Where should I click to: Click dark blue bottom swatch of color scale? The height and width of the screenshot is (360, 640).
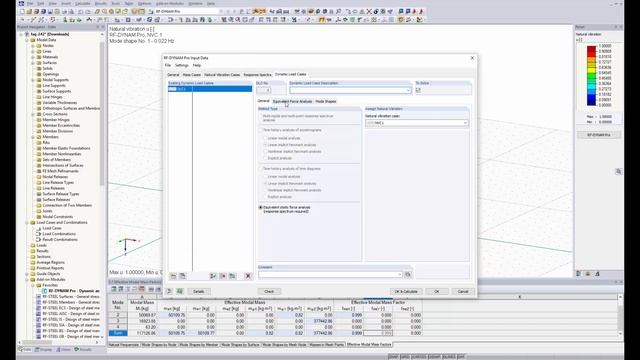click(x=591, y=102)
